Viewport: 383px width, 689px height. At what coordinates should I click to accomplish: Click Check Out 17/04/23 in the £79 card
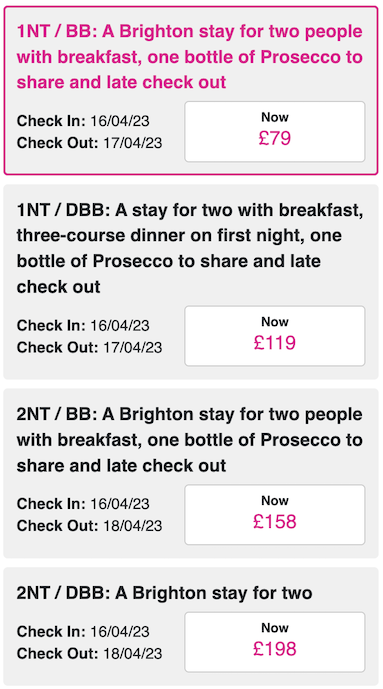[89, 143]
